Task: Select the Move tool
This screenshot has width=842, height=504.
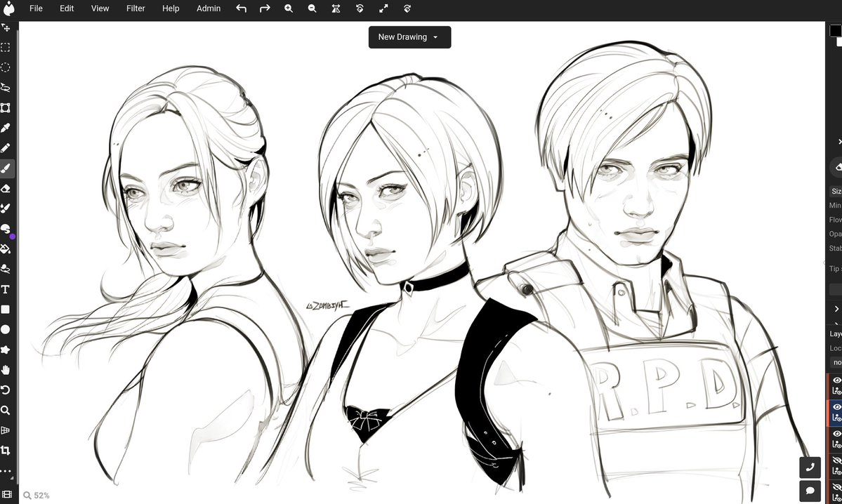Action: (6, 27)
